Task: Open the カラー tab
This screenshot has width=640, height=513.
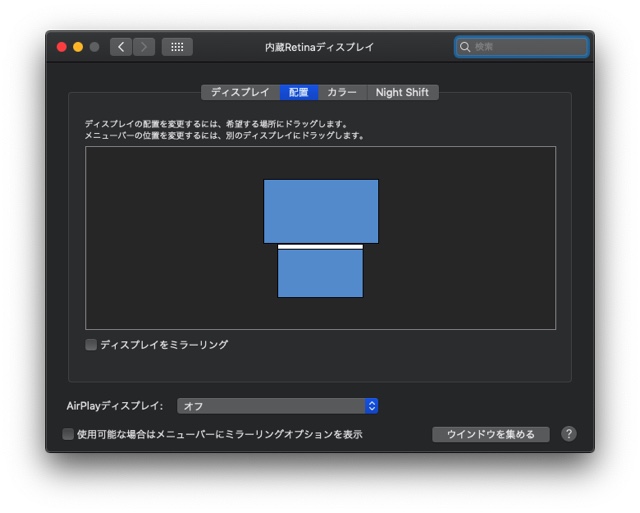Action: coord(342,92)
